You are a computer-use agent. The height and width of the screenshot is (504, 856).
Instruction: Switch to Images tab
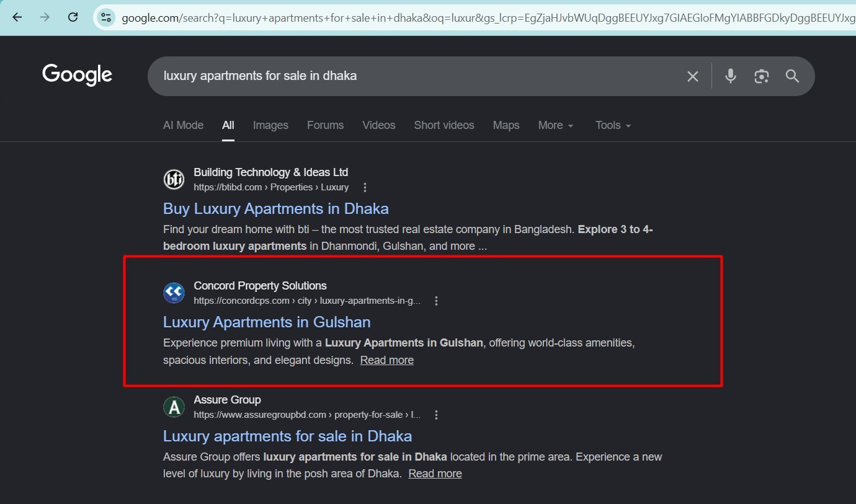pos(270,125)
